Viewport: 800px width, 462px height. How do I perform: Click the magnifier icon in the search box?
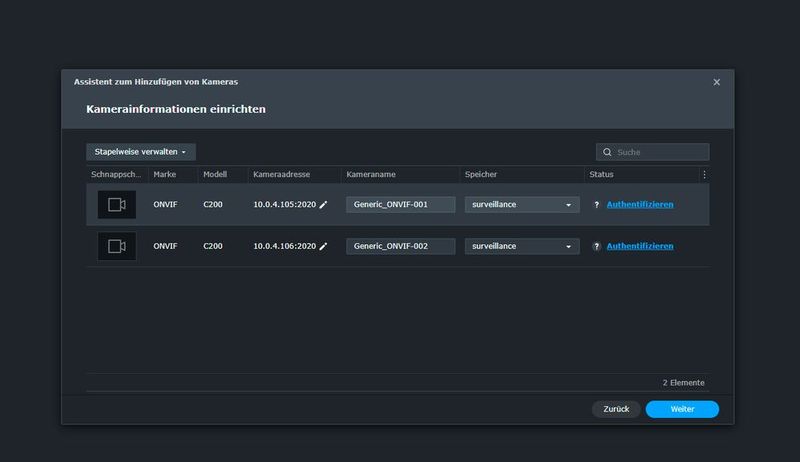[x=607, y=152]
